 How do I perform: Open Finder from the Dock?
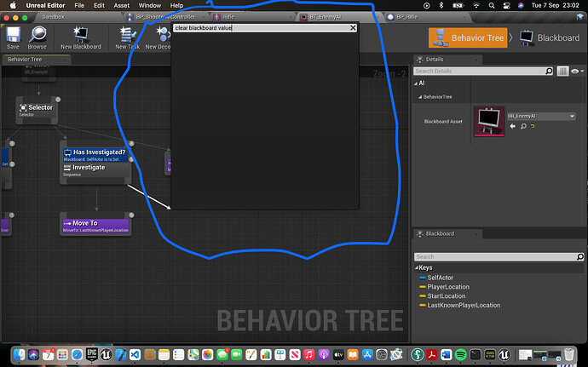click(x=19, y=354)
